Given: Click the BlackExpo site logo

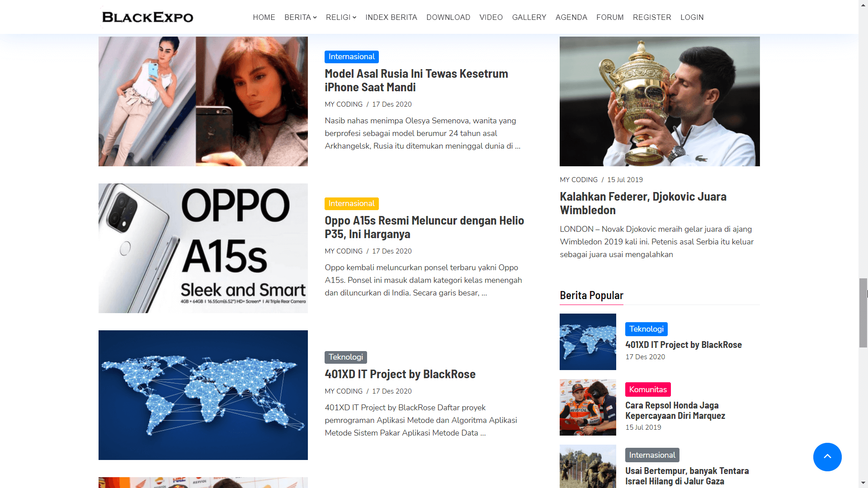Looking at the screenshot, I should click(147, 17).
